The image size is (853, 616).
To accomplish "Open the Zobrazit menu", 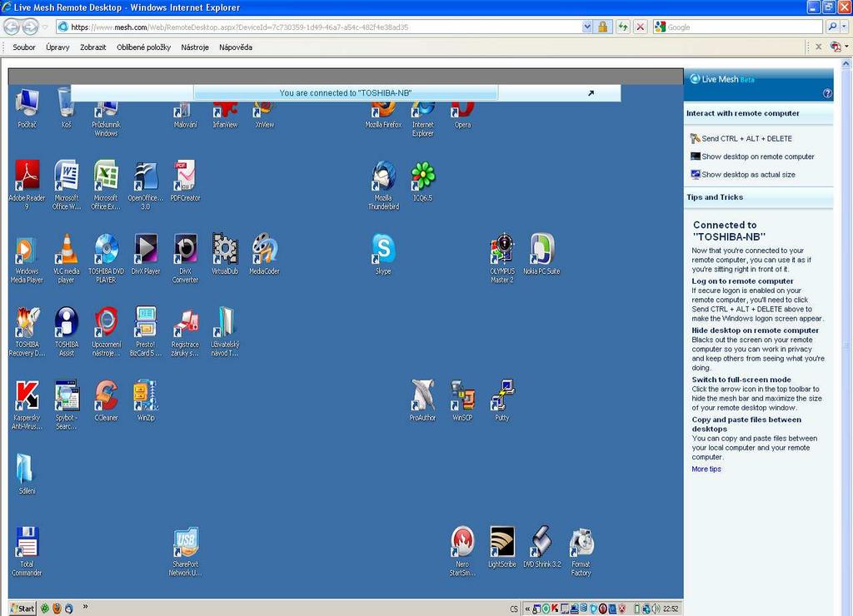I will (93, 47).
